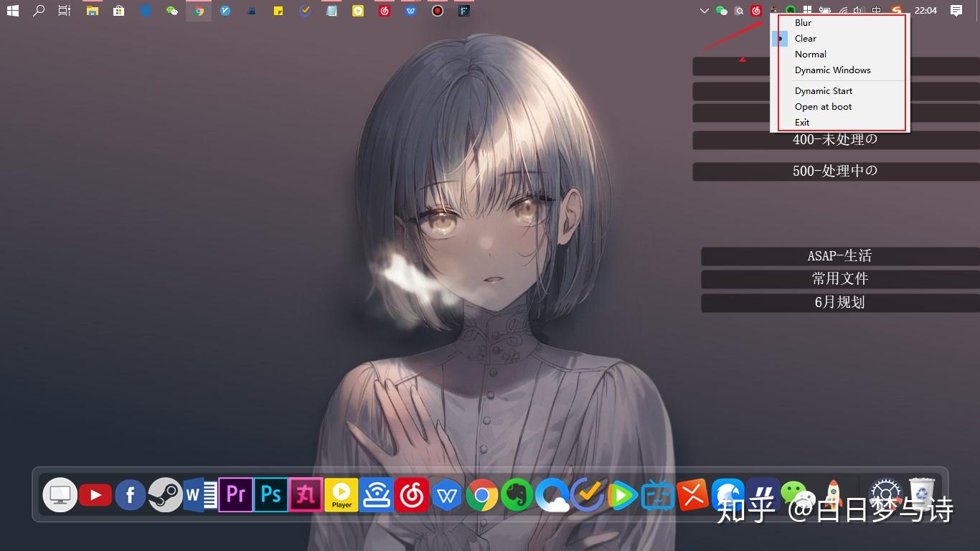Launch Photoshop from the dock
This screenshot has width=980, height=551.
(x=270, y=495)
